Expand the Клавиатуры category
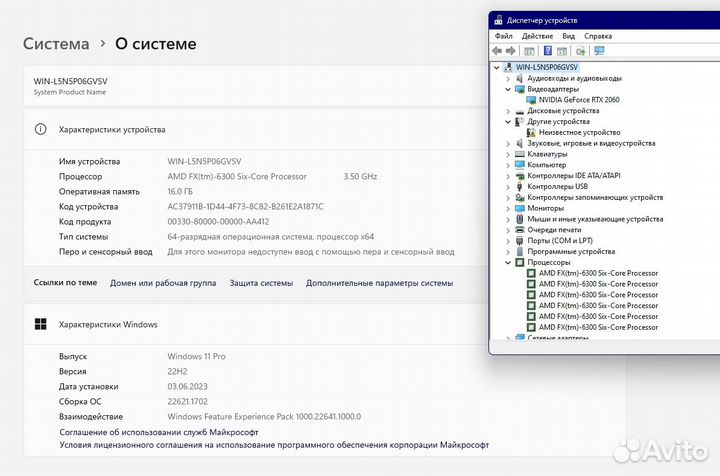The image size is (720, 476). (x=508, y=154)
